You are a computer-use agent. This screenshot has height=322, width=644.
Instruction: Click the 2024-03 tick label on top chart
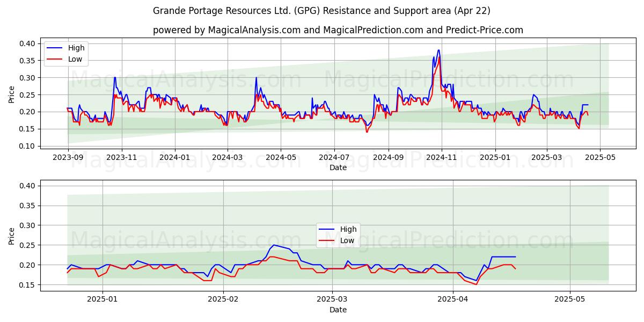pyautogui.click(x=228, y=158)
